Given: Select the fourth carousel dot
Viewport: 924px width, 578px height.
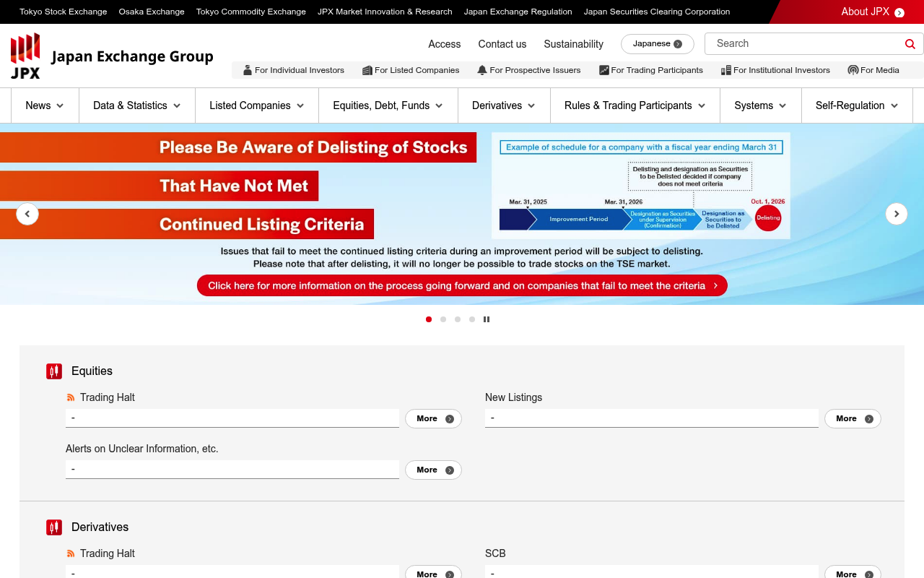Looking at the screenshot, I should 472,319.
